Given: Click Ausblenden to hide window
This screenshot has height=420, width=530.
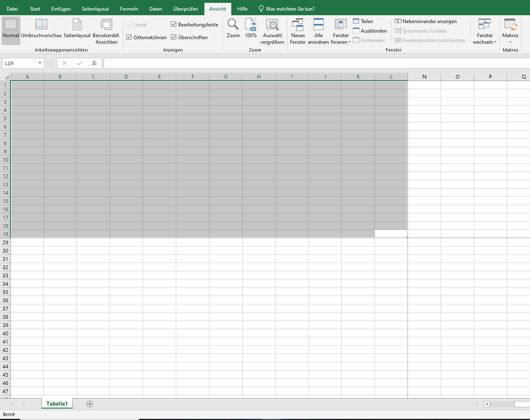Looking at the screenshot, I should [370, 31].
